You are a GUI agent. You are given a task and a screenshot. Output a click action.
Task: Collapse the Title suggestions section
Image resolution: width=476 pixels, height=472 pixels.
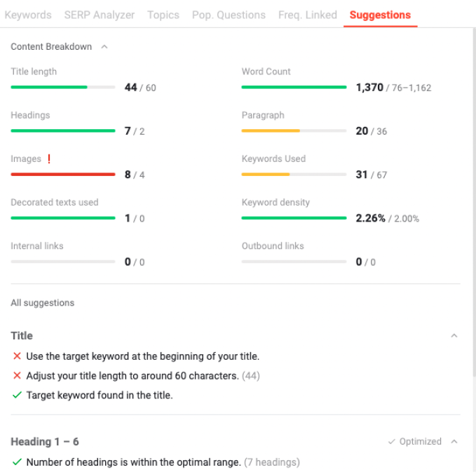click(454, 336)
